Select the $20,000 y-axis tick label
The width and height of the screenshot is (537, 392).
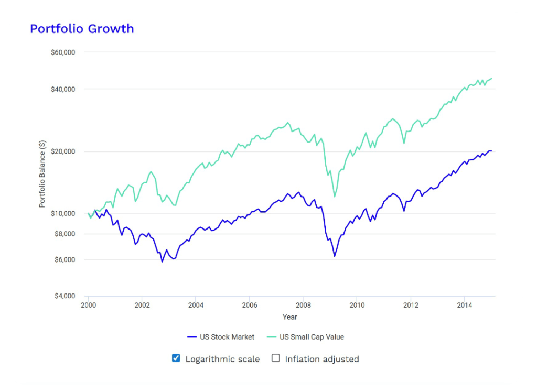tap(65, 151)
